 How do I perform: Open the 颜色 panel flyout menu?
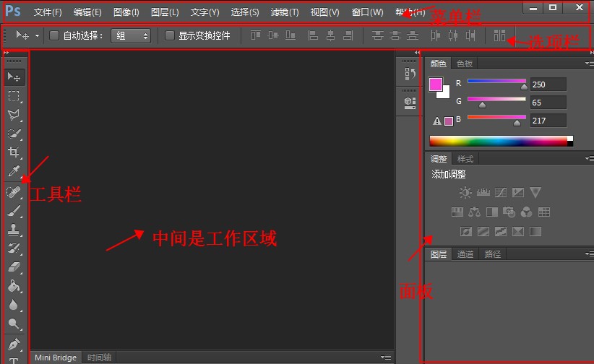(589, 64)
